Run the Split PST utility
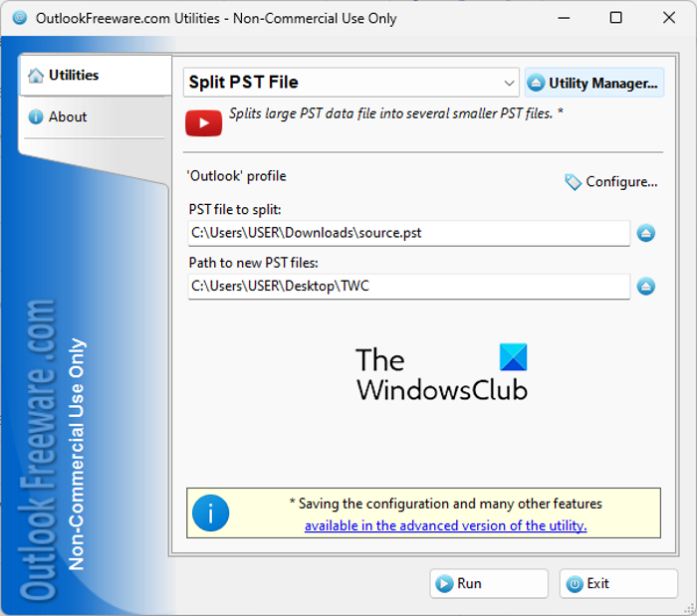The height and width of the screenshot is (616, 697). pyautogui.click(x=489, y=583)
